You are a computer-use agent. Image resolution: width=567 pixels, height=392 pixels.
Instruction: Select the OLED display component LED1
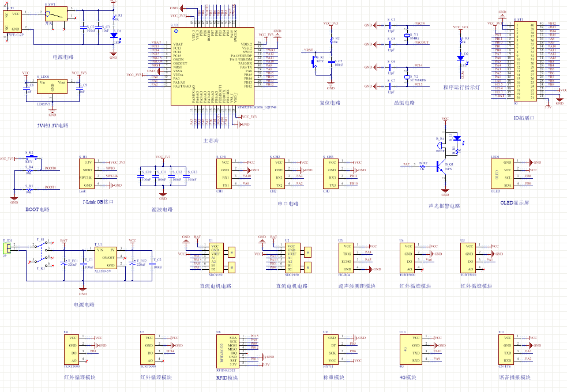coord(502,174)
